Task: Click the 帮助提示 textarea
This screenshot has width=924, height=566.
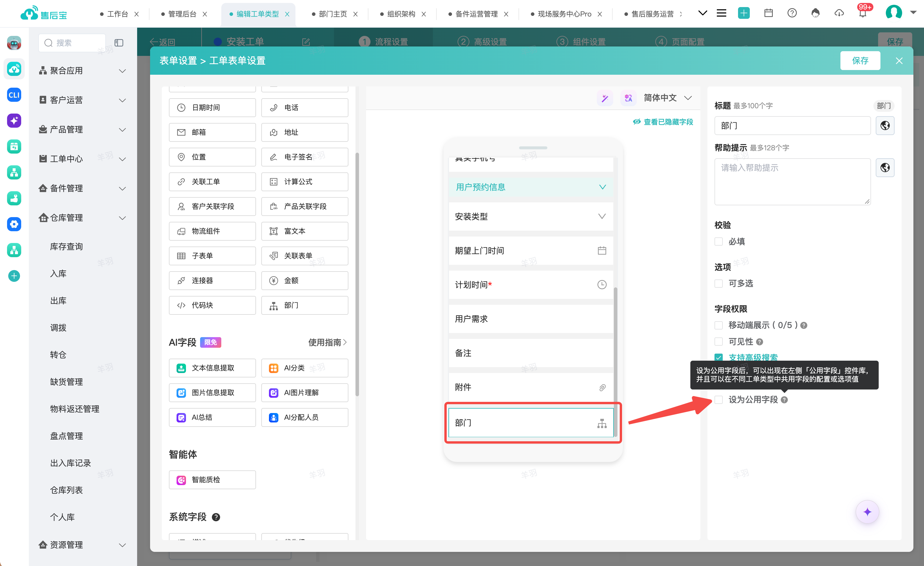Action: point(792,182)
